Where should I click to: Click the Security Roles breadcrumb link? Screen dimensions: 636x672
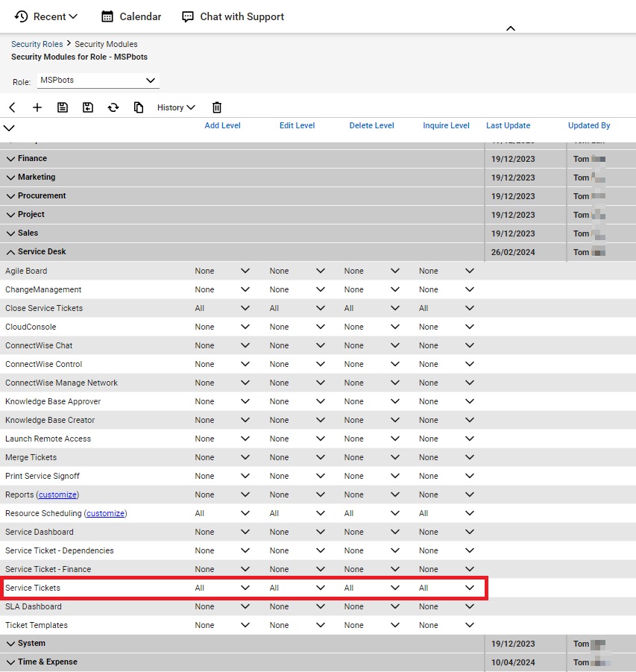click(x=37, y=44)
